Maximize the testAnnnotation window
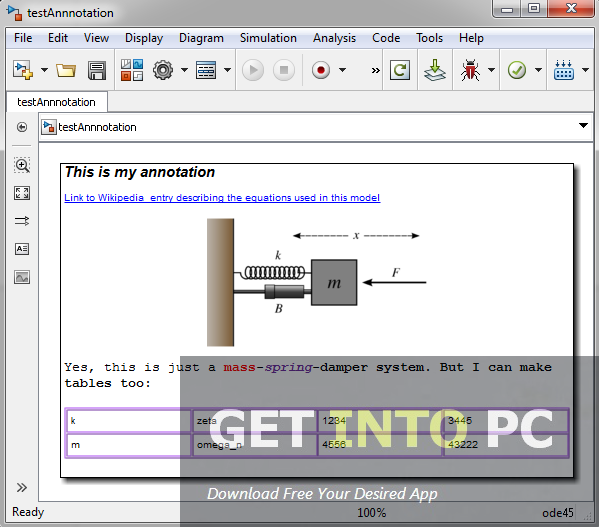The height and width of the screenshot is (527, 599). pos(534,8)
